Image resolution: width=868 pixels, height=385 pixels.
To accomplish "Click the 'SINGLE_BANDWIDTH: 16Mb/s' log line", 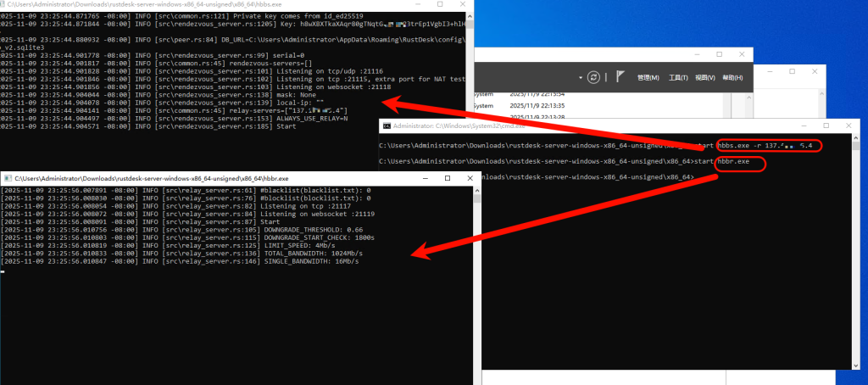I will click(180, 261).
